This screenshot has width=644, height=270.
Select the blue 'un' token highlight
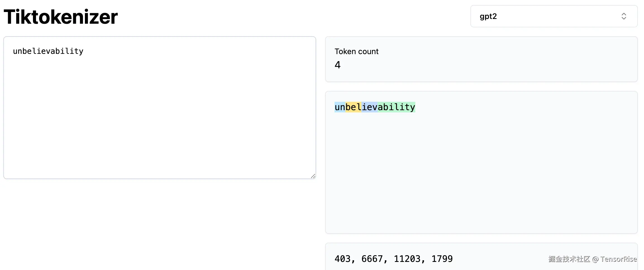(340, 107)
